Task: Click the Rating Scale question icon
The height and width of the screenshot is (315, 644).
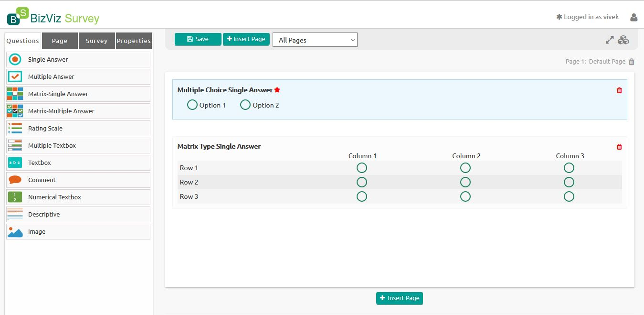Action: [x=15, y=128]
